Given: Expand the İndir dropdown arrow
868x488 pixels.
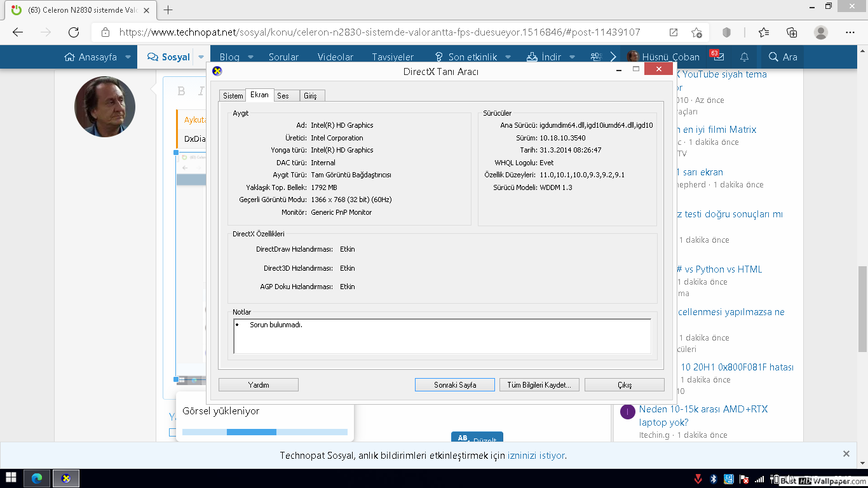Looking at the screenshot, I should click(x=572, y=57).
